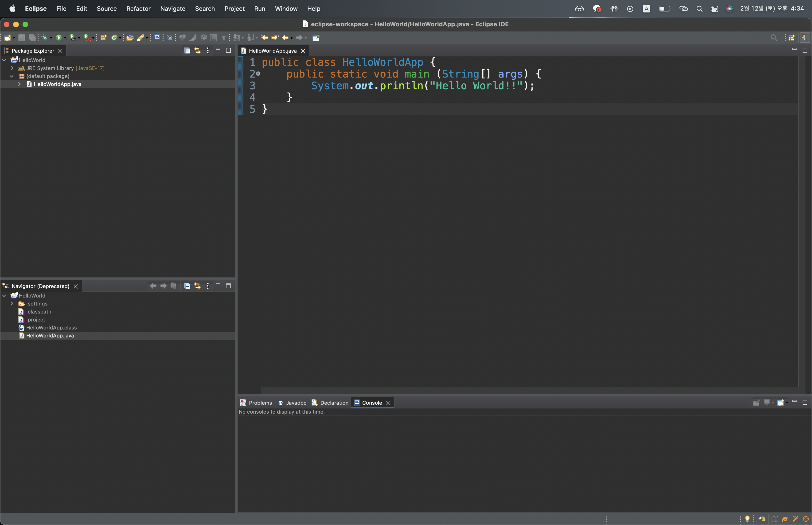
Task: Click the Tip of the Day lightbulb
Action: 747,518
